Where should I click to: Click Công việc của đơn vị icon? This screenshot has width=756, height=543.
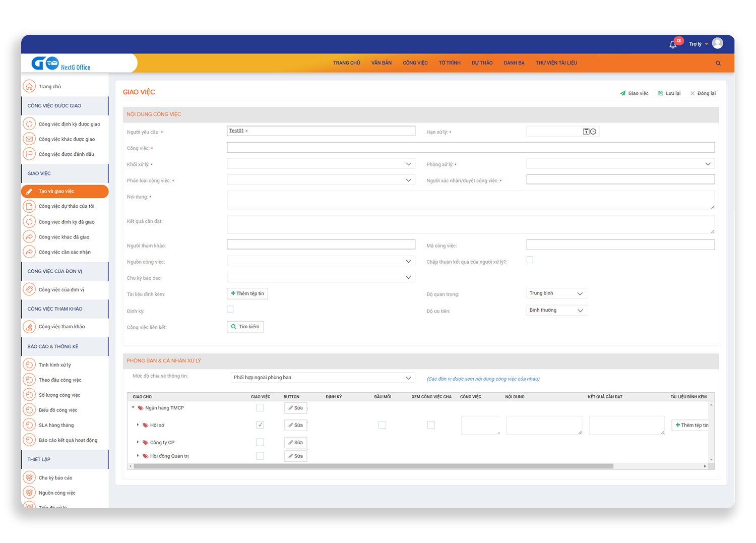coord(29,289)
